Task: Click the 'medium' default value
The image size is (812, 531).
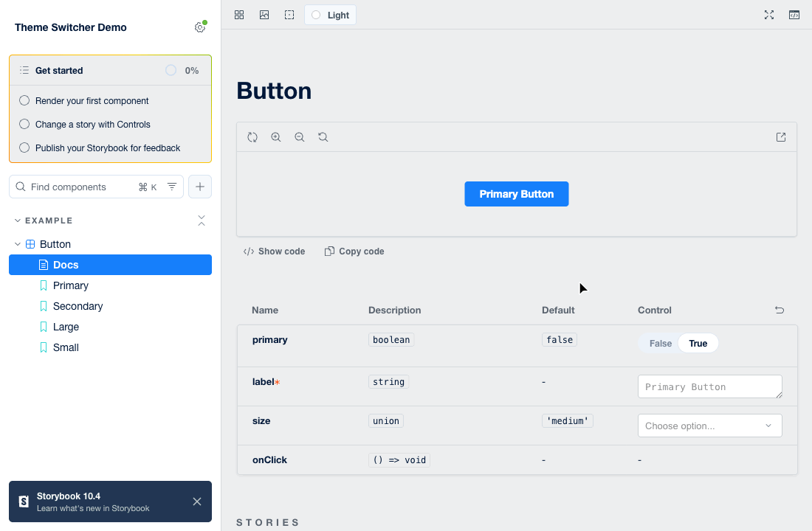Action: pyautogui.click(x=567, y=421)
